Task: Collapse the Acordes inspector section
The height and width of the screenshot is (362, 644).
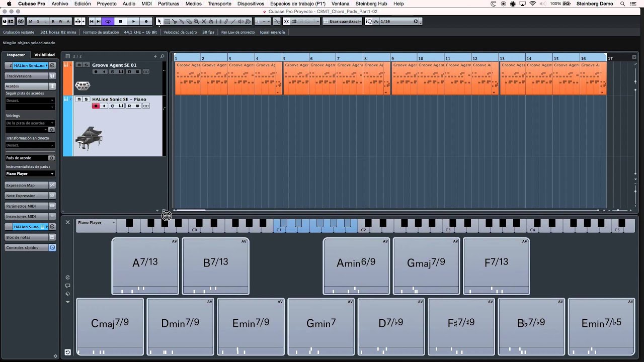Action: (30, 86)
